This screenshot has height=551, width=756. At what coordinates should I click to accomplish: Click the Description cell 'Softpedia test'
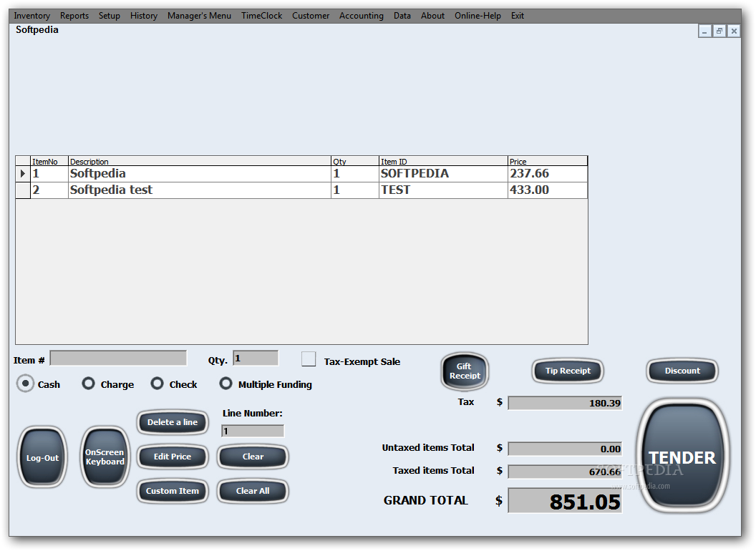point(200,190)
